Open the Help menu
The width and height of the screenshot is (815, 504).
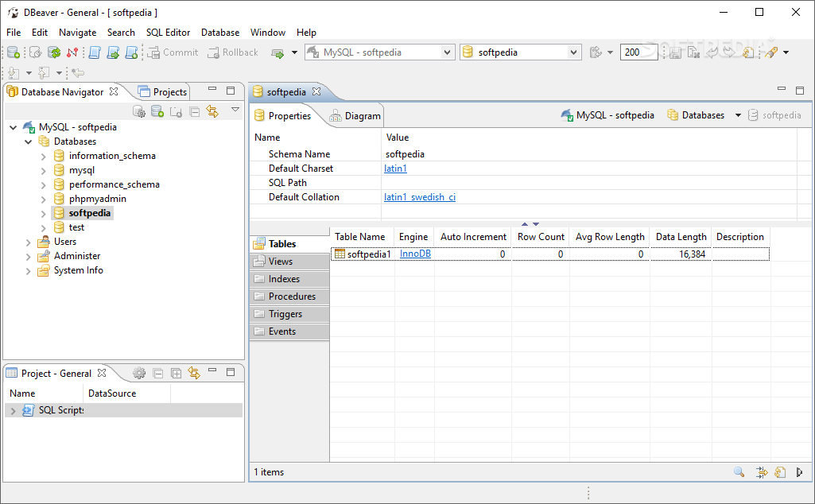pyautogui.click(x=306, y=33)
